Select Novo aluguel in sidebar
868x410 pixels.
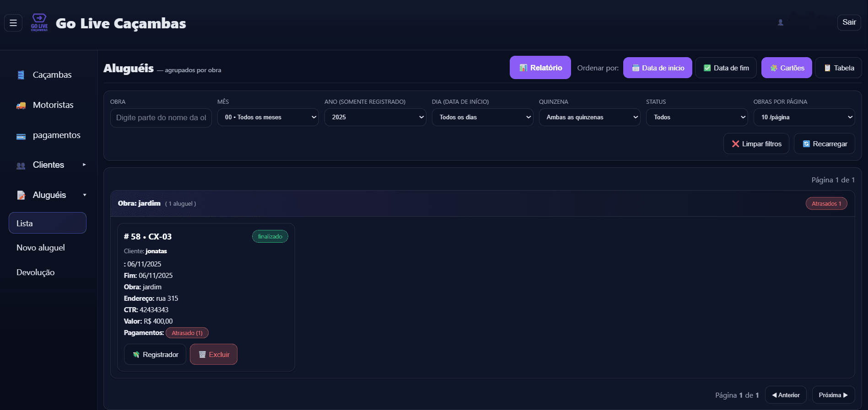tap(41, 248)
